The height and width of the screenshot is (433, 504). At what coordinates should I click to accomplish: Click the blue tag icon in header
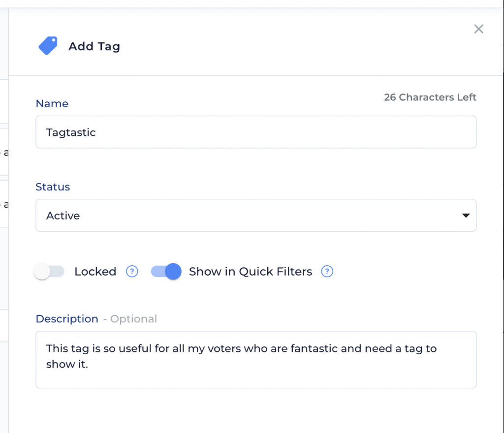[48, 46]
